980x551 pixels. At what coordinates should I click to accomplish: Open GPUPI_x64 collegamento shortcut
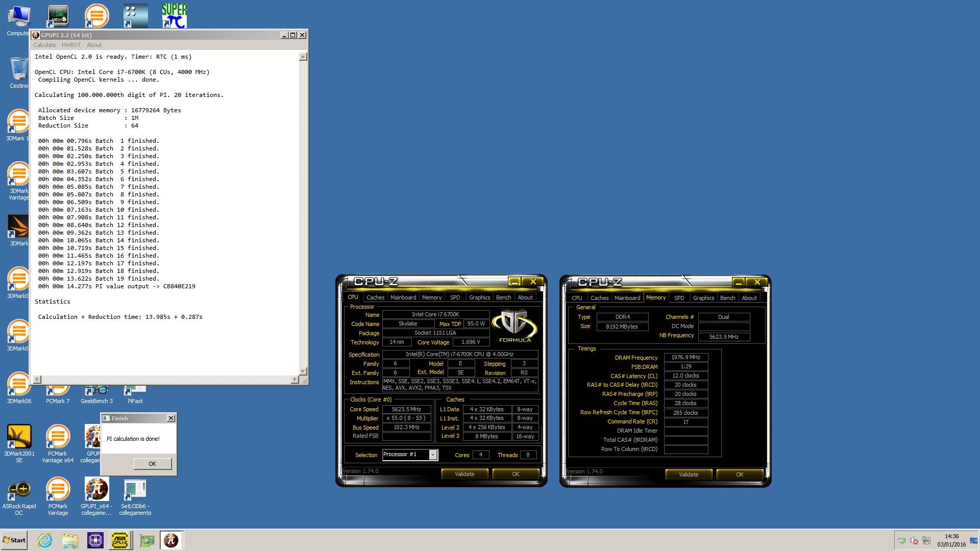click(96, 497)
